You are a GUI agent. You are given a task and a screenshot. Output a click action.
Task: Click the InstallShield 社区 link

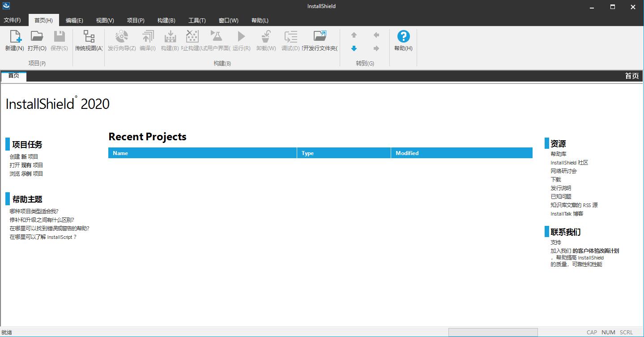click(x=569, y=163)
